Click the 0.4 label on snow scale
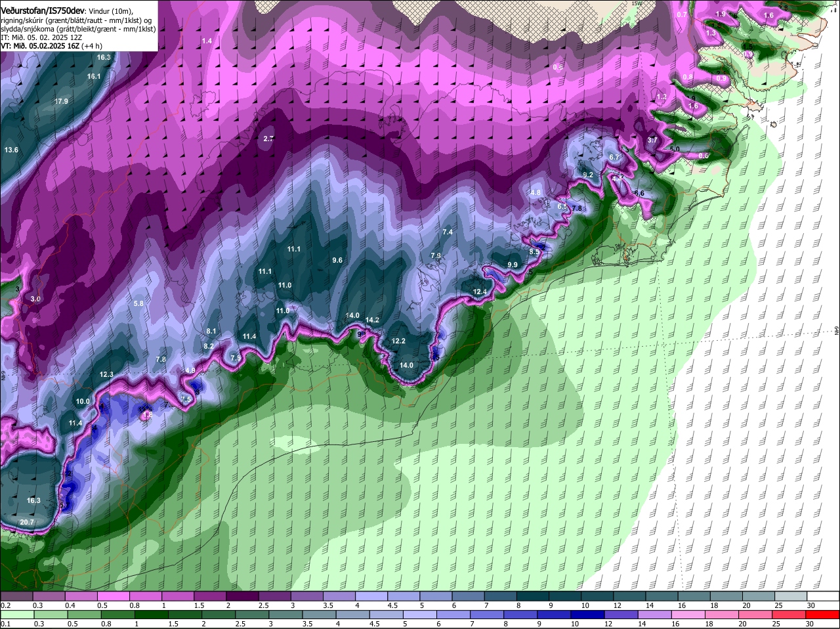Viewport: 840px width, 629px height. pos(70,605)
